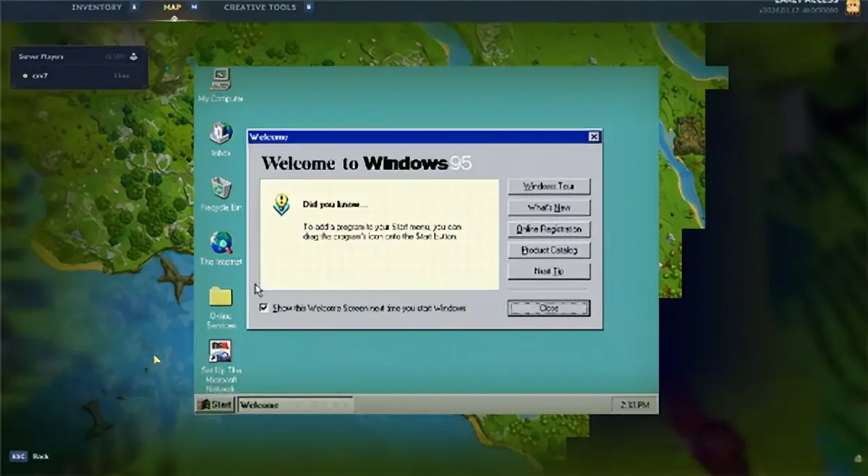Click the player silhouette icon in Server Players

point(133,56)
